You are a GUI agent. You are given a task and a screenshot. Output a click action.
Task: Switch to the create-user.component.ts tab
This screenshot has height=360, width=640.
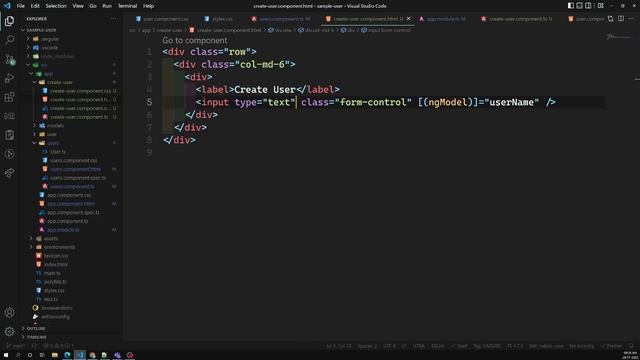[x=517, y=19]
